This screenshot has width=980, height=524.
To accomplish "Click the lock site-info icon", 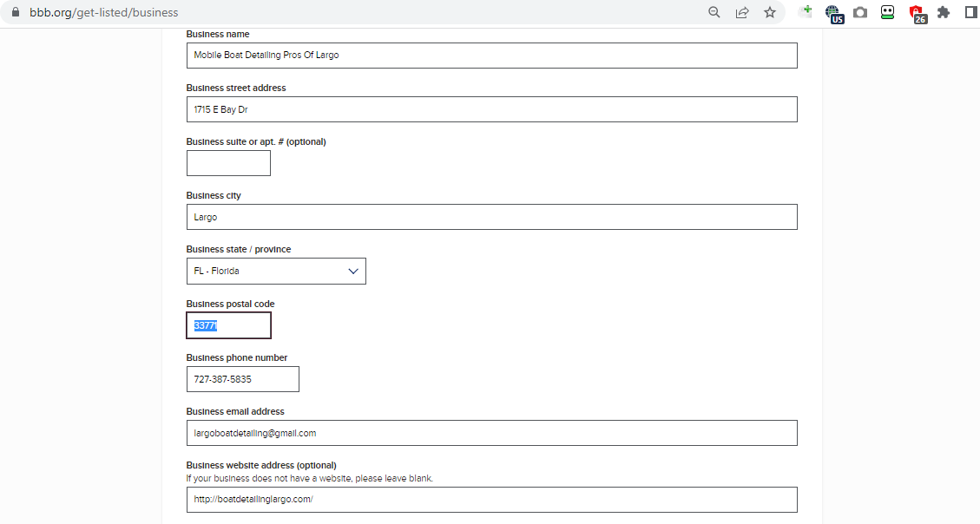I will pos(16,12).
